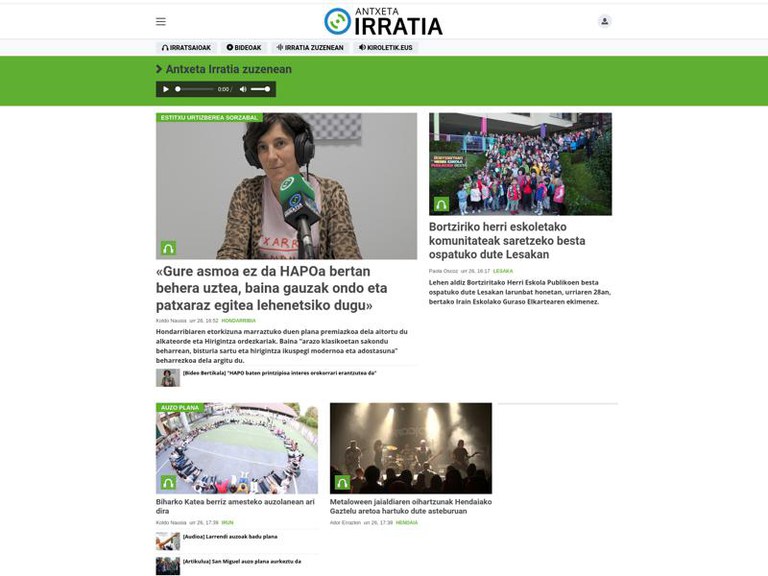Click headphone icon on the Lesaka school photo
The image size is (768, 576).
pos(441,204)
